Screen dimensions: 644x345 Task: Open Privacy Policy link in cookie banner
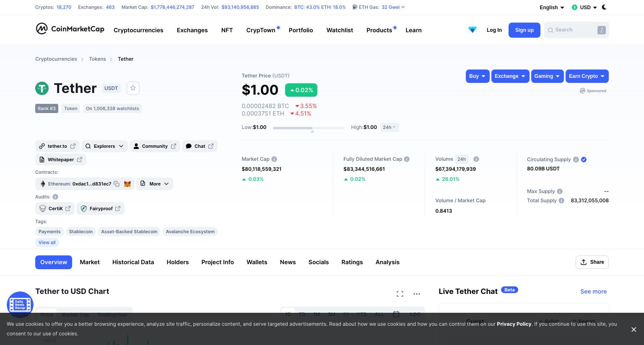[x=514, y=324]
